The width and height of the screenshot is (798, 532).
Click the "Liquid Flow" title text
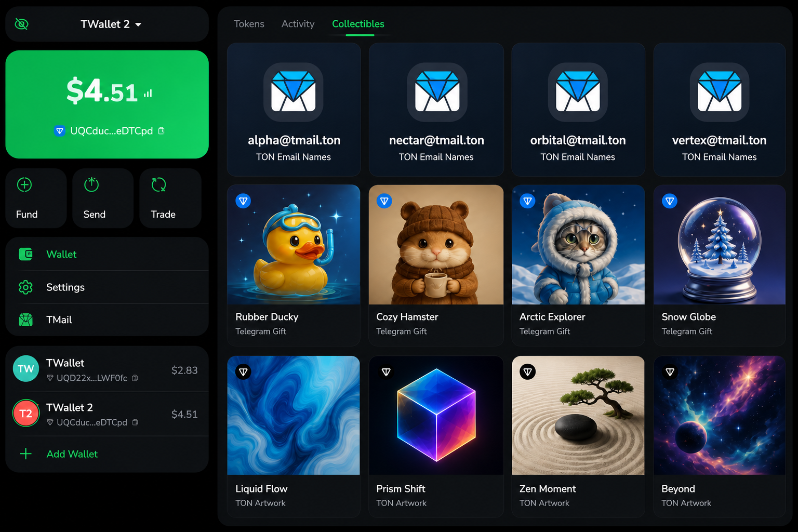(x=261, y=489)
